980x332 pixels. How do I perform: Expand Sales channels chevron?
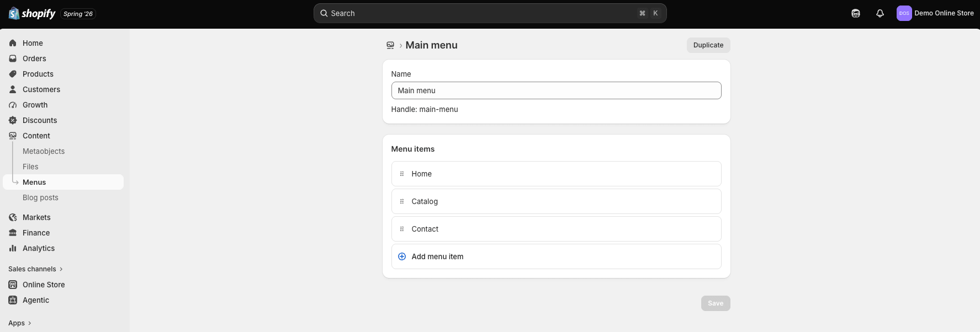click(61, 269)
